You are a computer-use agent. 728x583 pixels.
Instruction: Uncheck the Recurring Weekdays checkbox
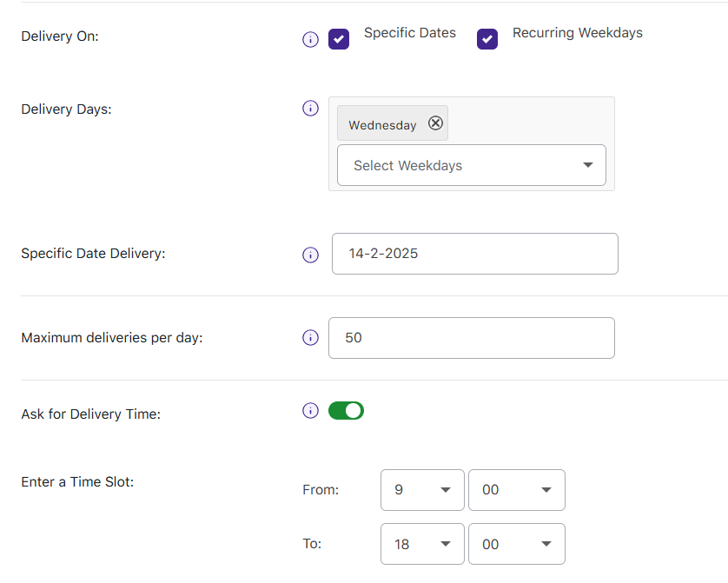click(x=487, y=39)
